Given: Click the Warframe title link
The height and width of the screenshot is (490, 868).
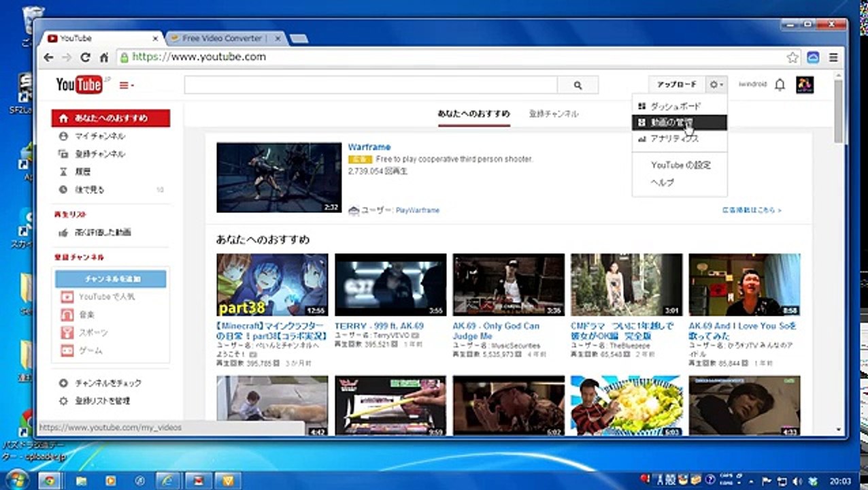Looking at the screenshot, I should 369,147.
